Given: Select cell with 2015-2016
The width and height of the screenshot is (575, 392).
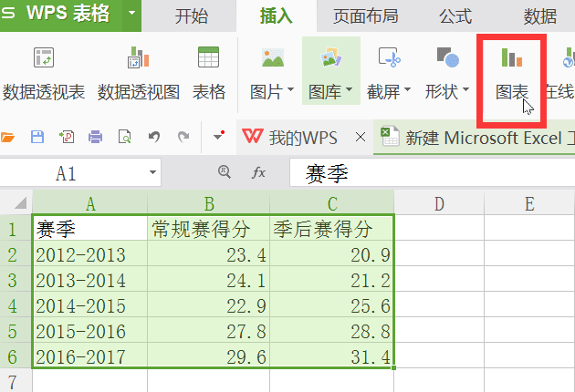Looking at the screenshot, I should (90, 331).
